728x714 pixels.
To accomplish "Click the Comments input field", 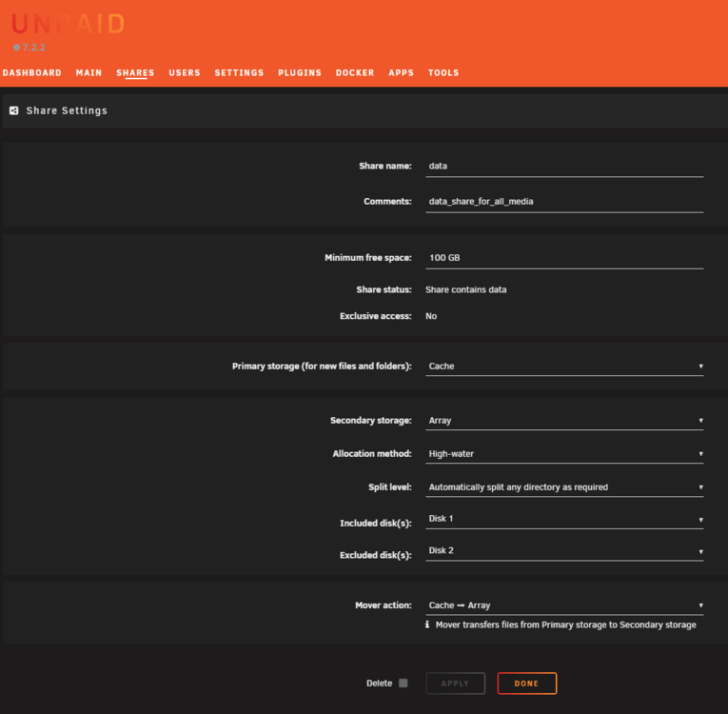I will click(x=564, y=202).
